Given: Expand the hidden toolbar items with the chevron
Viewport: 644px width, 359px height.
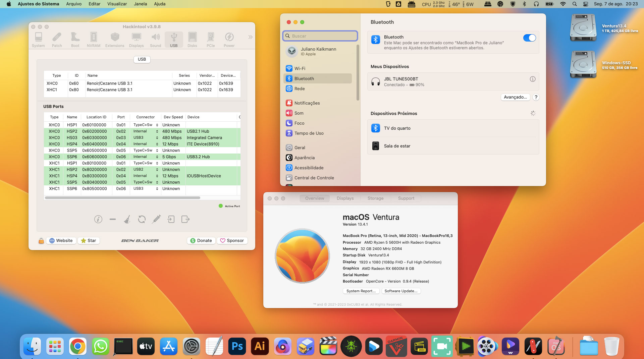Looking at the screenshot, I should tap(250, 37).
